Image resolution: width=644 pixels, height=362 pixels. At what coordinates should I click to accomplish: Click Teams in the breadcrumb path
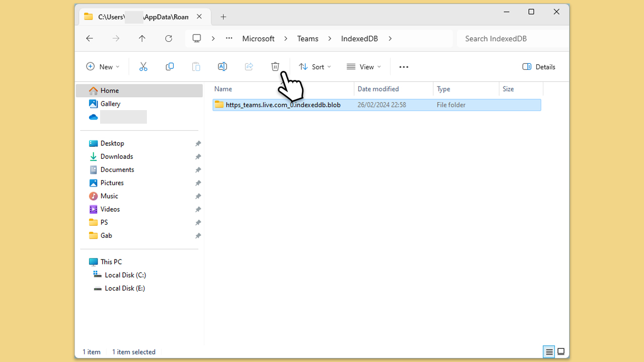[308, 39]
